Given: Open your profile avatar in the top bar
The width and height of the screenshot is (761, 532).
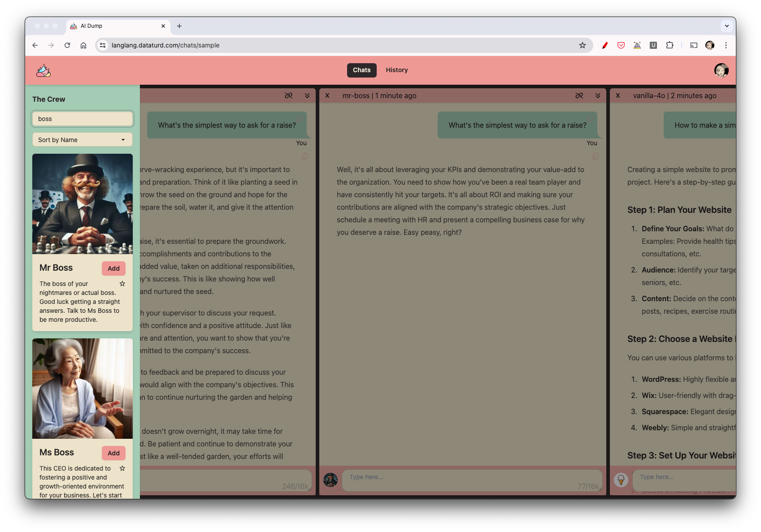Looking at the screenshot, I should pos(721,70).
